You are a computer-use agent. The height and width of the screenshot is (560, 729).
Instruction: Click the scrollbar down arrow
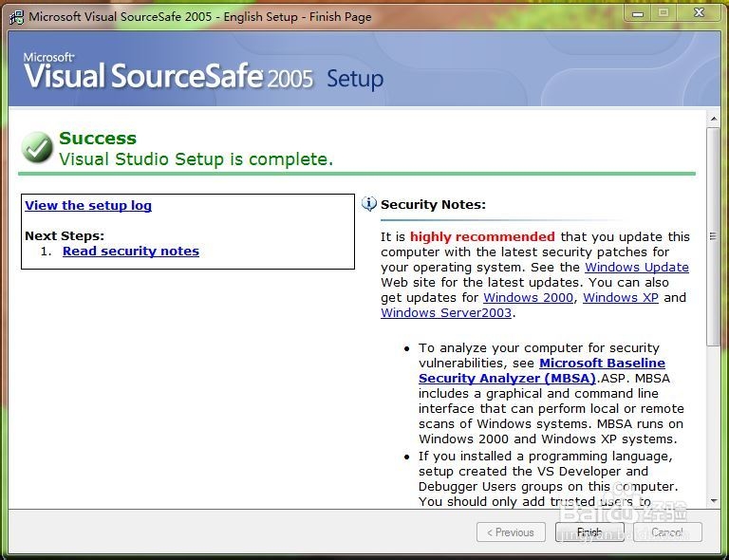713,500
